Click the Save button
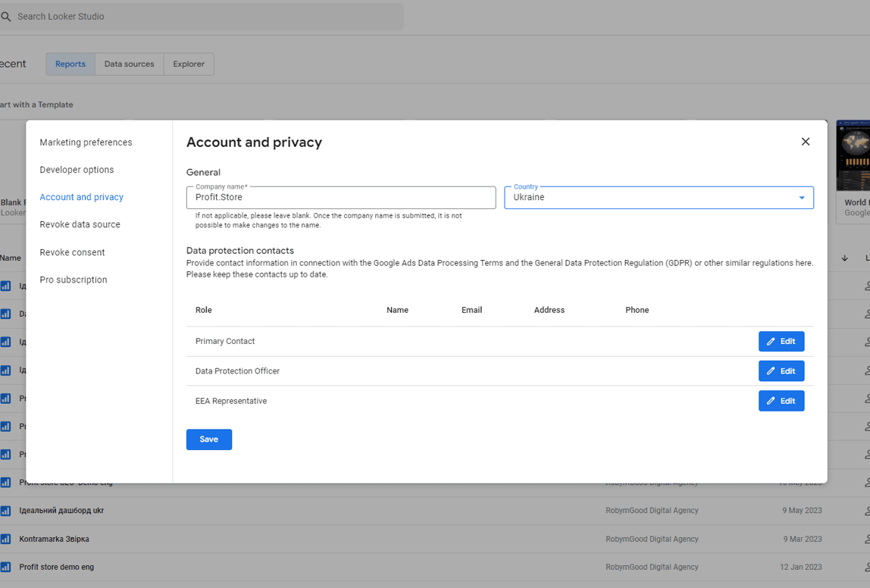 209,439
